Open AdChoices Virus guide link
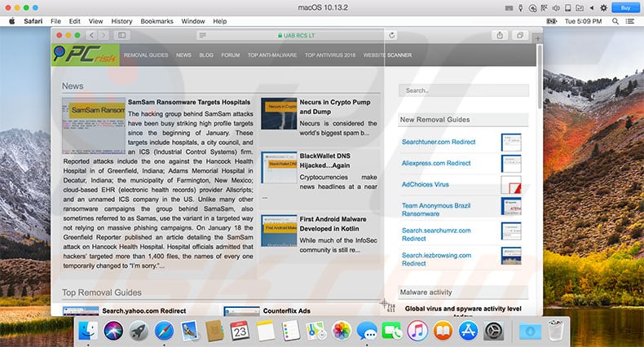644x347 pixels. (x=425, y=185)
